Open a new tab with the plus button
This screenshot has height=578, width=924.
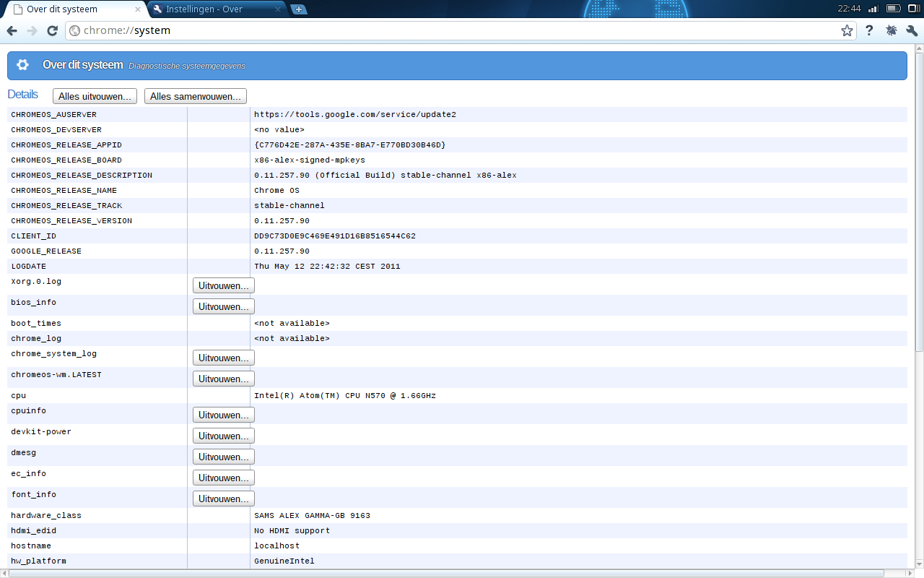299,9
